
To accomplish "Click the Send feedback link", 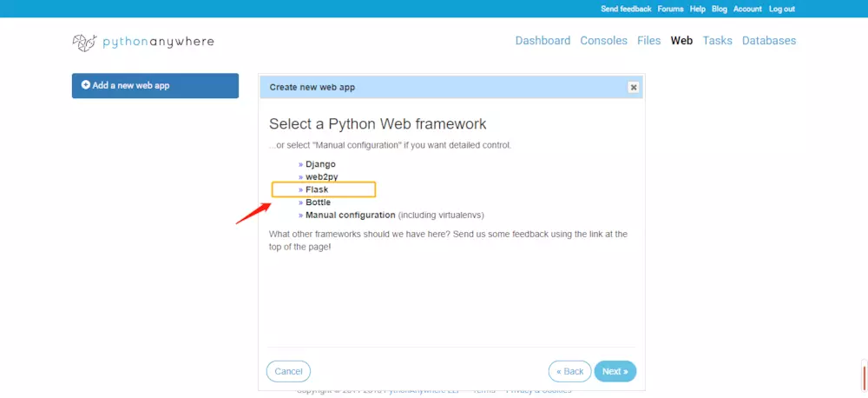I will pos(626,9).
